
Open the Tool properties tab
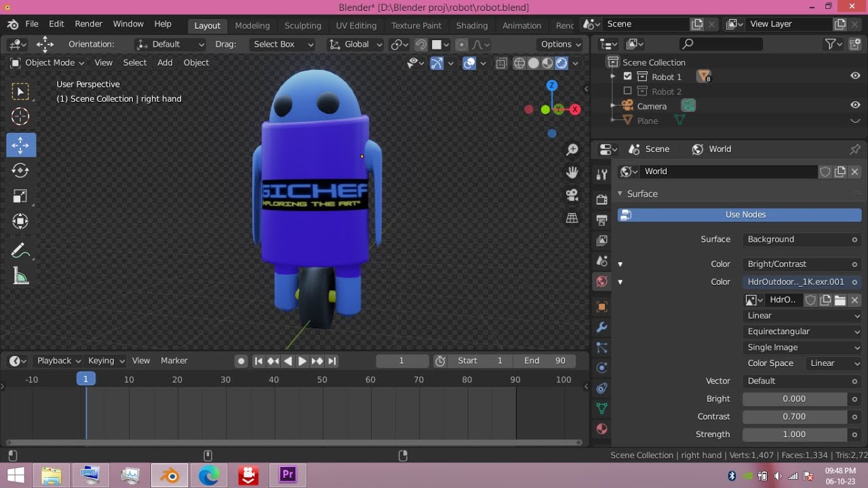tap(601, 175)
